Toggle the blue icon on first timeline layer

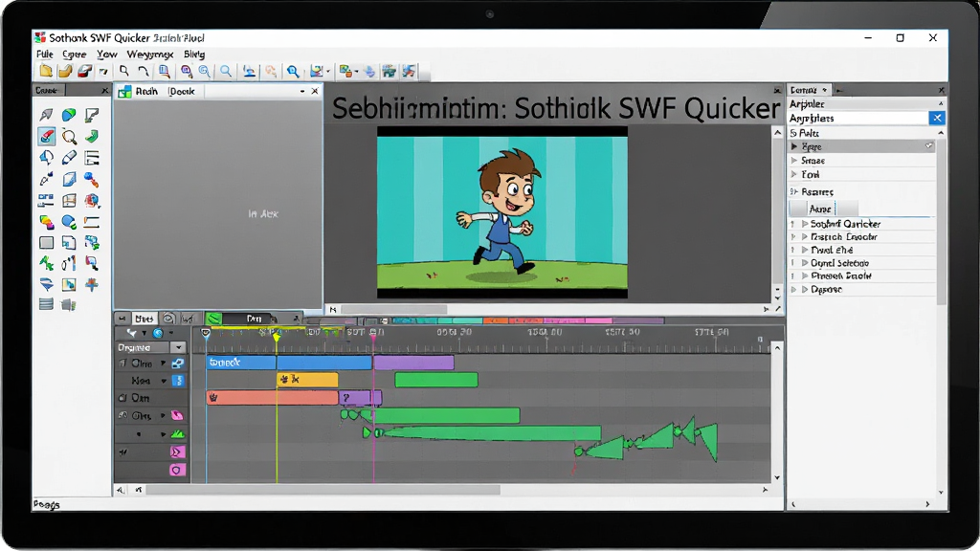tap(178, 363)
